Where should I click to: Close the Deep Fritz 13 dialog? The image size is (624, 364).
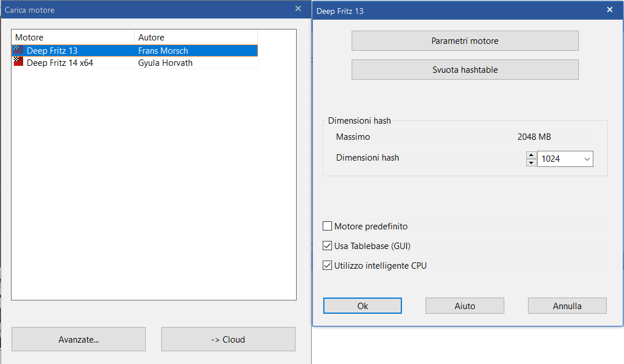[x=610, y=10]
